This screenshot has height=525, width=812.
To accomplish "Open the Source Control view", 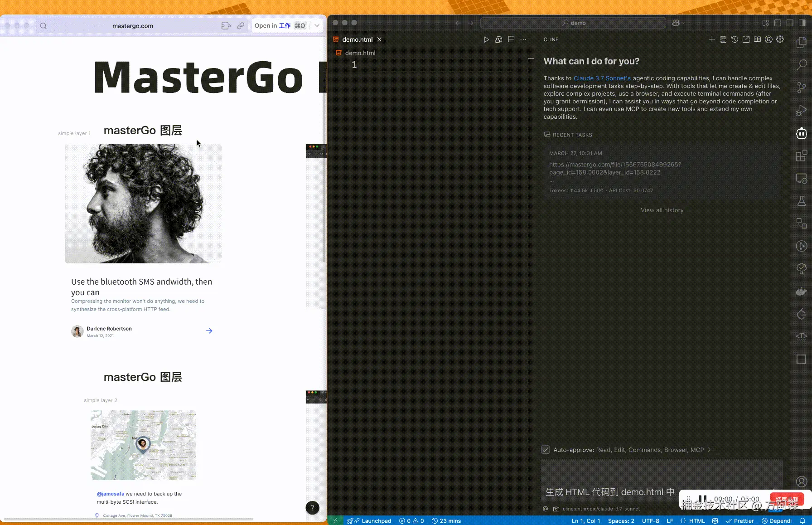I will [x=801, y=87].
